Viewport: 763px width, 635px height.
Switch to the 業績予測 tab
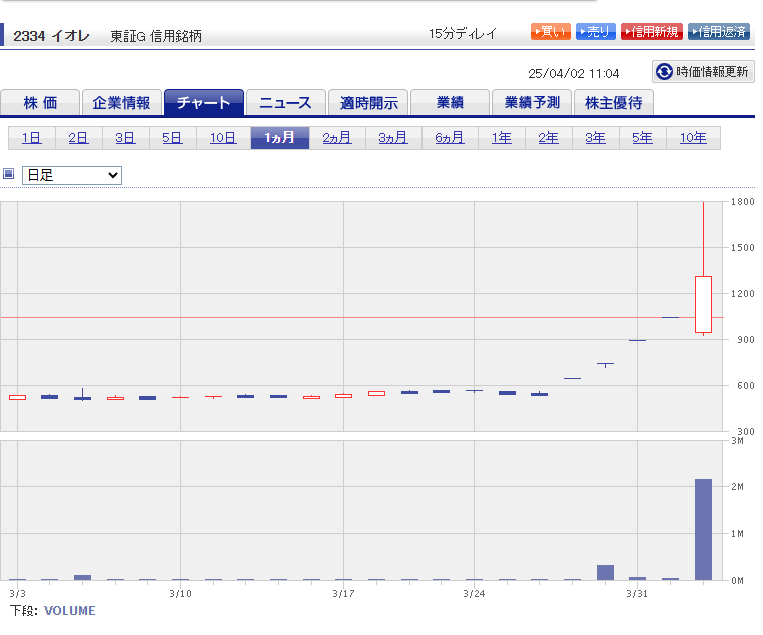point(532,103)
